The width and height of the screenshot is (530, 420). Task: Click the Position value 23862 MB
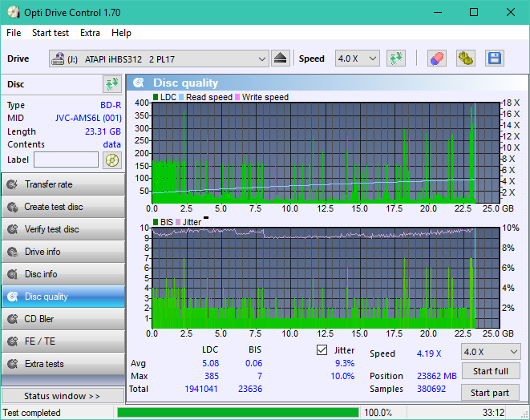pos(437,376)
